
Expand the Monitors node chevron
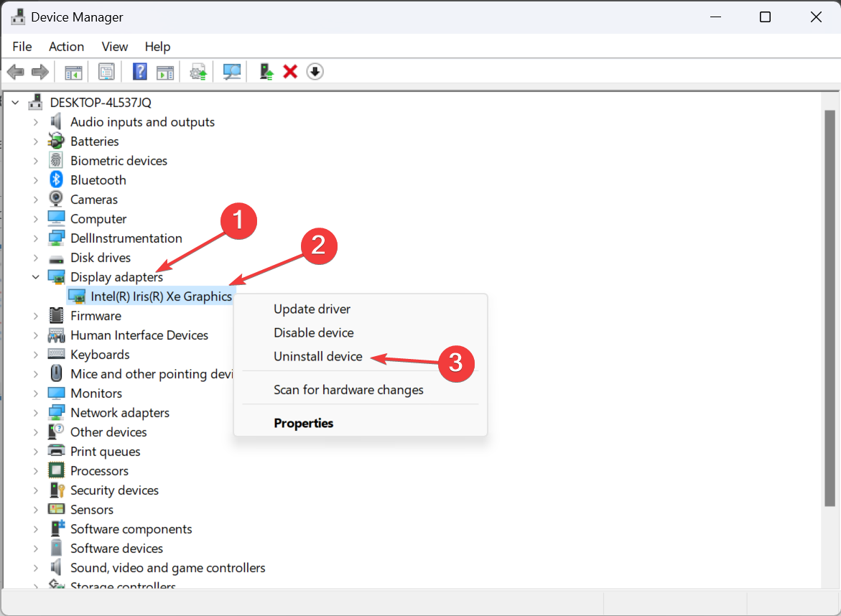pyautogui.click(x=35, y=393)
